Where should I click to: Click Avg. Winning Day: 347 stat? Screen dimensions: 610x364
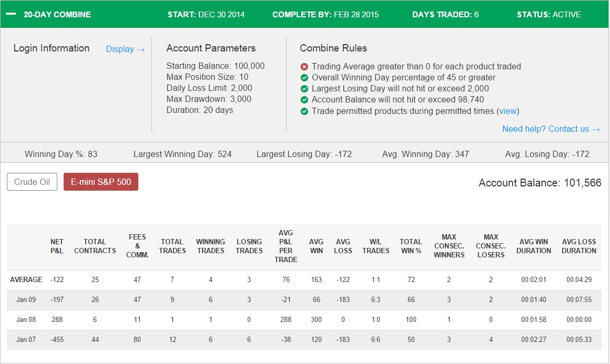click(425, 154)
